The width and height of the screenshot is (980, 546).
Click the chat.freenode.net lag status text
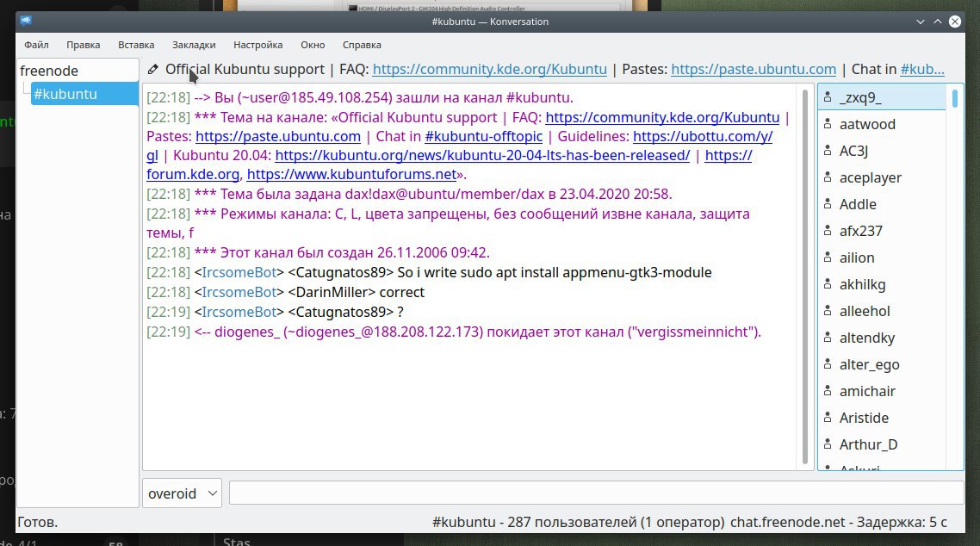[839, 522]
